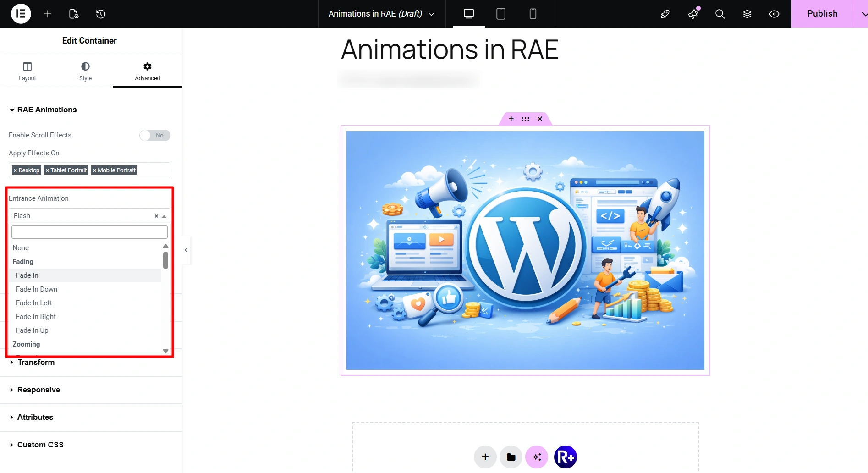Select the Fade In Down animation
868x473 pixels.
[86, 289]
